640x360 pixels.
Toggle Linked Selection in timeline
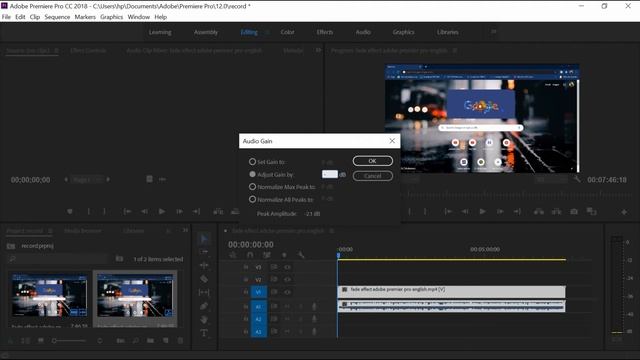[x=267, y=255]
